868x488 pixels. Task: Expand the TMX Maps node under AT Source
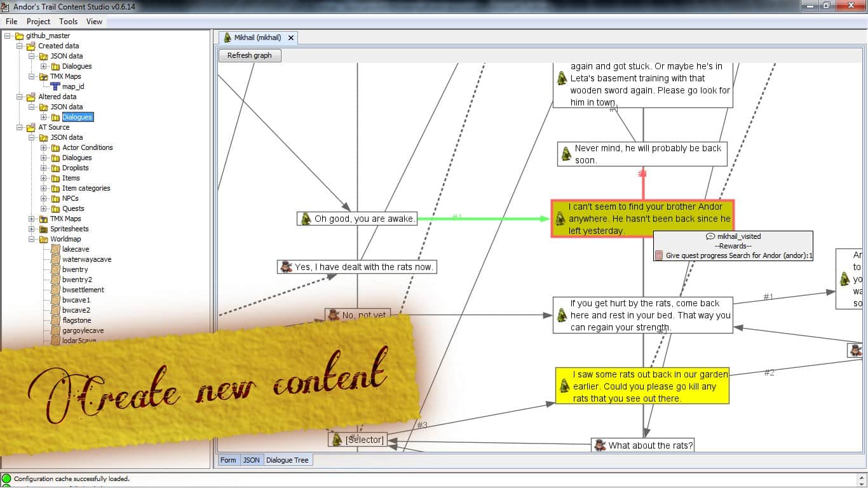(32, 219)
